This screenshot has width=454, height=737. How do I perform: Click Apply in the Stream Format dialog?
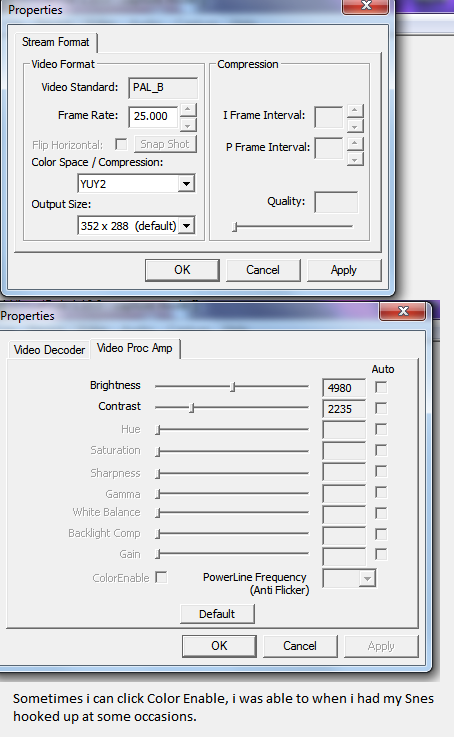click(x=344, y=270)
